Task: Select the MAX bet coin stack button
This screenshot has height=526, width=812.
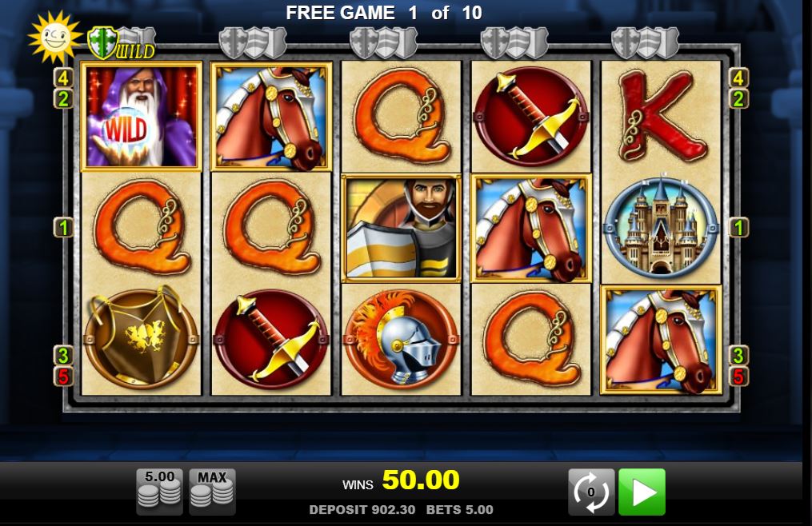Action: [x=212, y=492]
